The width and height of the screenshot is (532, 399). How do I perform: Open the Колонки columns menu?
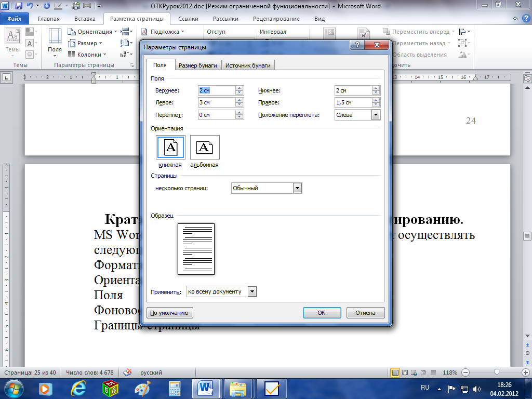[x=87, y=54]
